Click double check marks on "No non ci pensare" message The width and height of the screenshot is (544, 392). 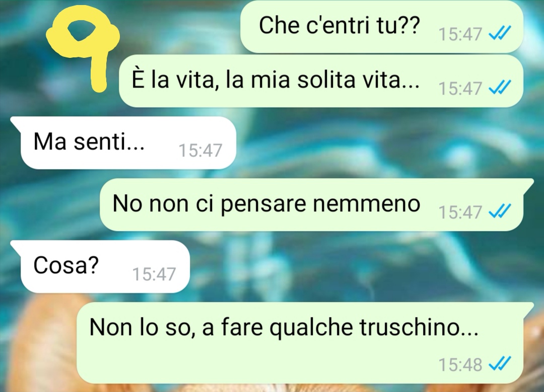pyautogui.click(x=500, y=211)
